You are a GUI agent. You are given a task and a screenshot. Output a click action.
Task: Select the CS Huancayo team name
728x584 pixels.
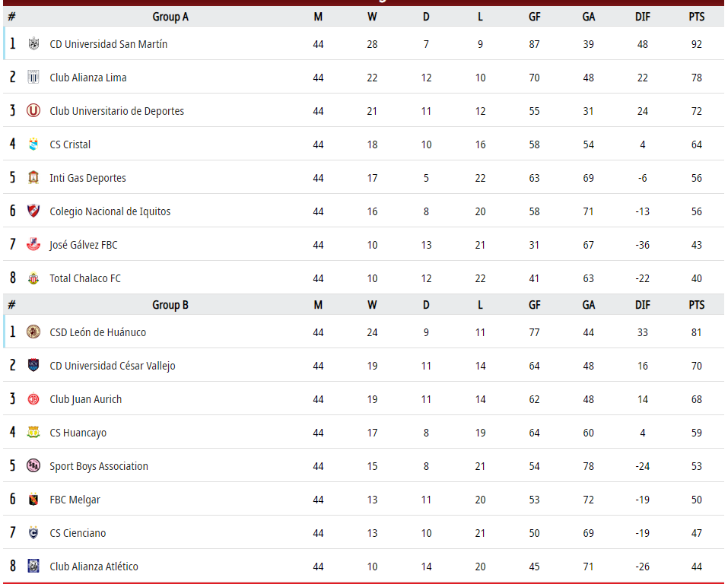tap(78, 433)
